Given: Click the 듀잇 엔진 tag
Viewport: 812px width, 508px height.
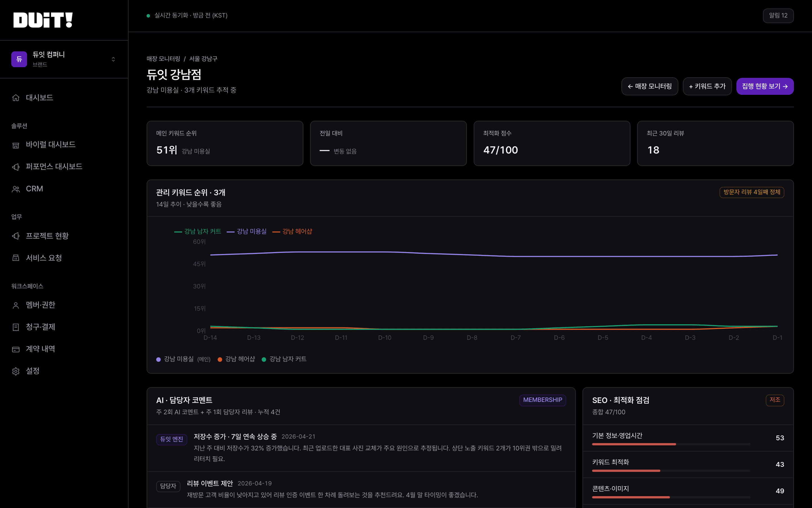Looking at the screenshot, I should coord(171,439).
